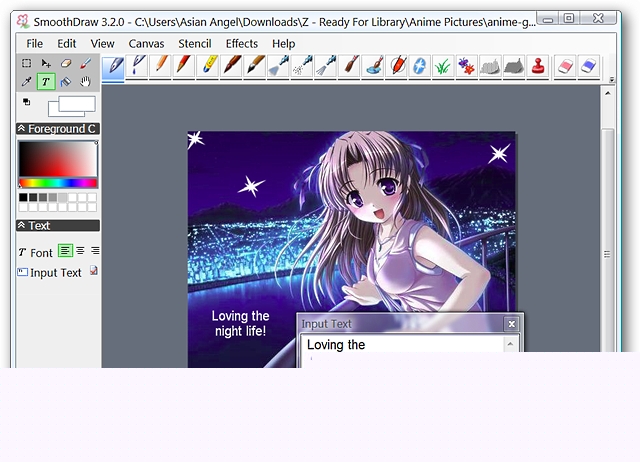Select the lightest gray palette swatch
Screen dimensions: 640x462
point(62,198)
